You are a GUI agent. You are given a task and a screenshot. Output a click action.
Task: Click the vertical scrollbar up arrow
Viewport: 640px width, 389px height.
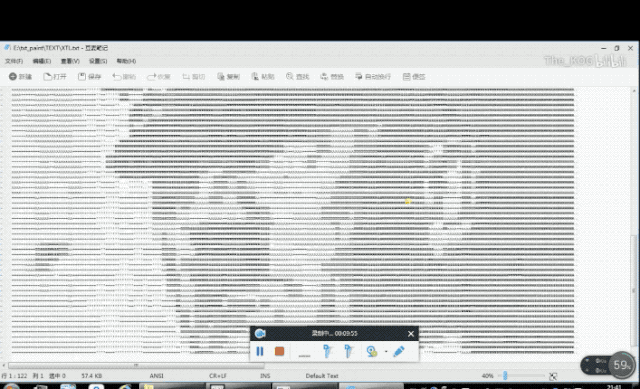(633, 91)
